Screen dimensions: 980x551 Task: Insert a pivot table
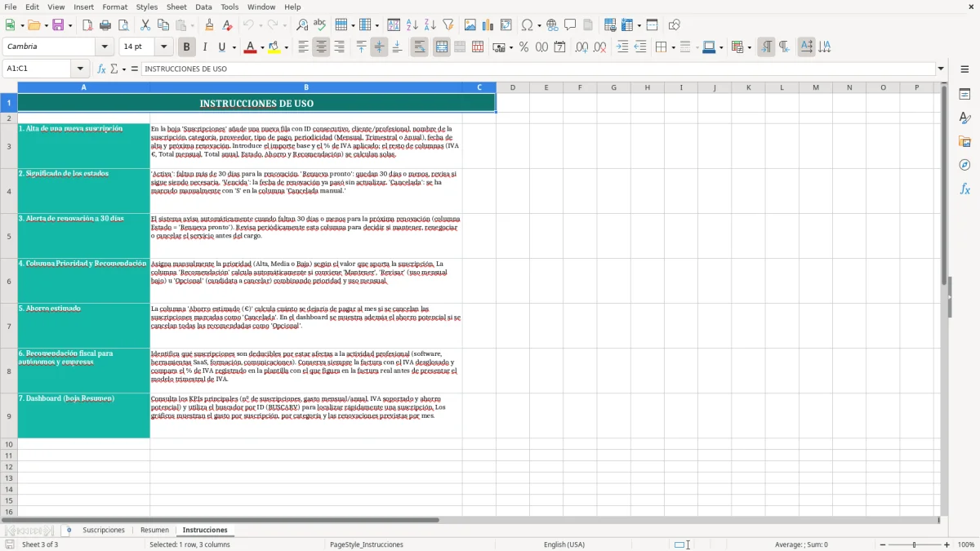(506, 25)
